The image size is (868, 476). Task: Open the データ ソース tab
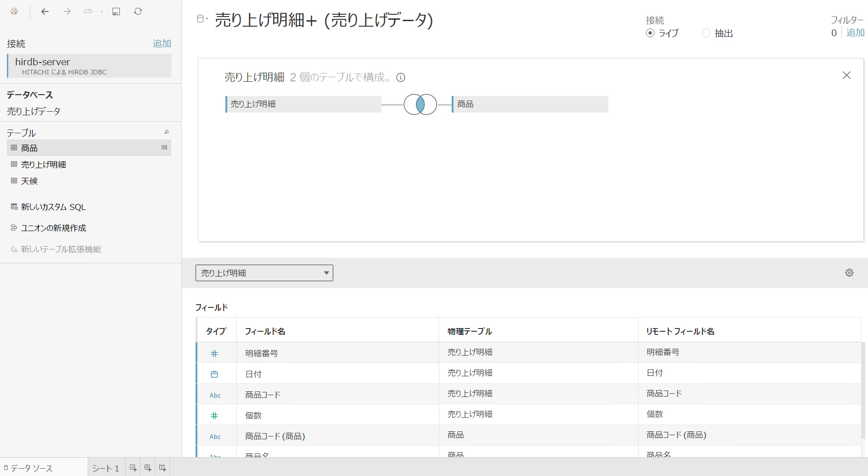[x=28, y=468]
